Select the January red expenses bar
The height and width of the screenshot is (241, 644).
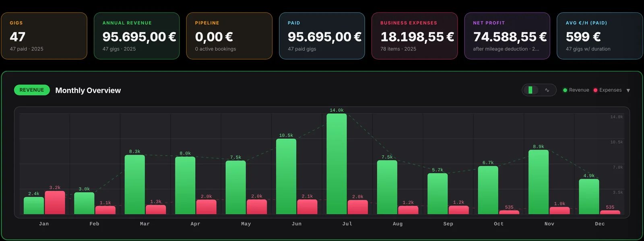(x=55, y=202)
